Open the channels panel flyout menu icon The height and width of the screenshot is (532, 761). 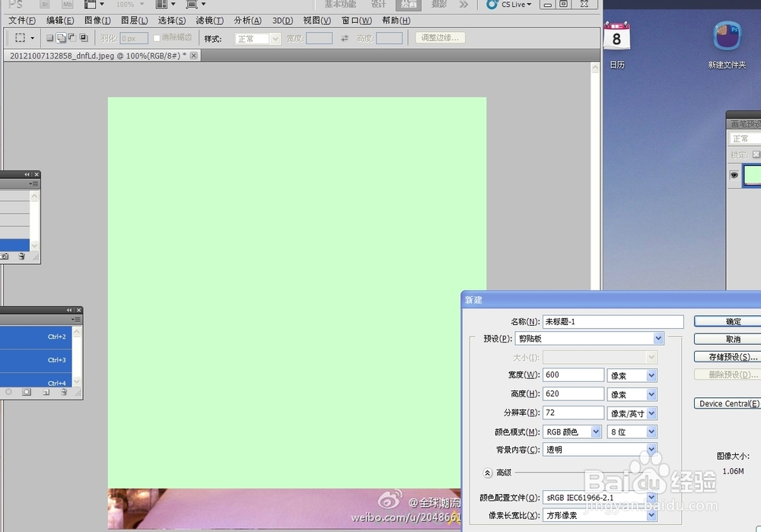click(x=75, y=320)
